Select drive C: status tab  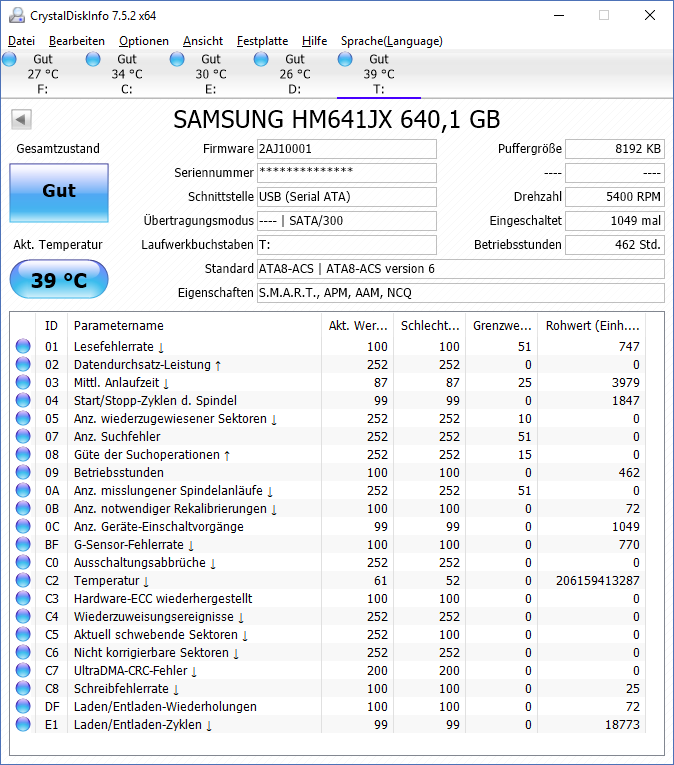point(126,74)
